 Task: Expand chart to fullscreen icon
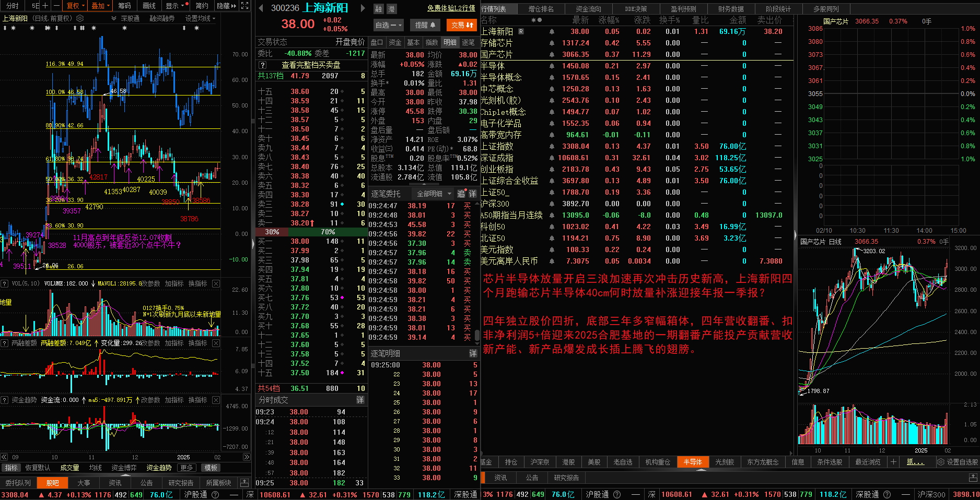click(244, 6)
